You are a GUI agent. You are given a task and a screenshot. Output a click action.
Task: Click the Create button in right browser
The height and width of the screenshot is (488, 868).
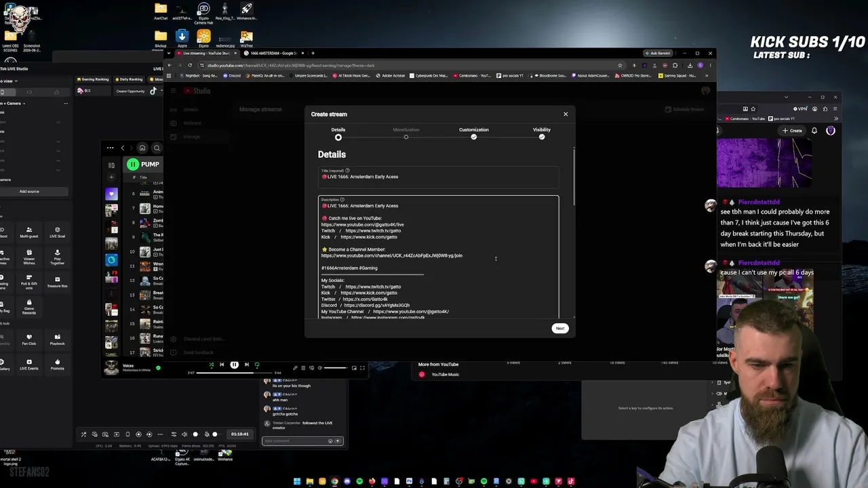(792, 131)
